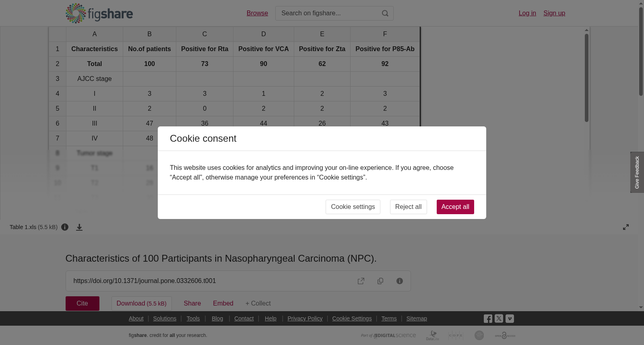Screen dimensions: 644x345
Task: Open Cookie Settings footer link
Action: (x=352, y=318)
